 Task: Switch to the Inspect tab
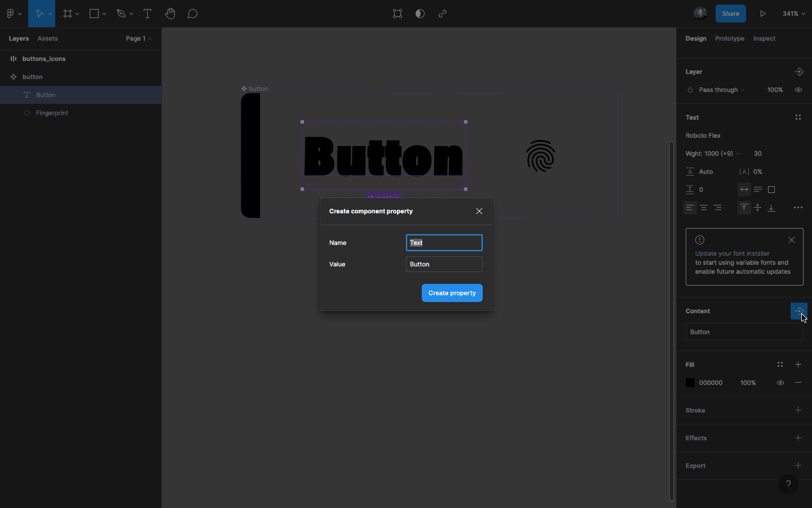pyautogui.click(x=764, y=38)
